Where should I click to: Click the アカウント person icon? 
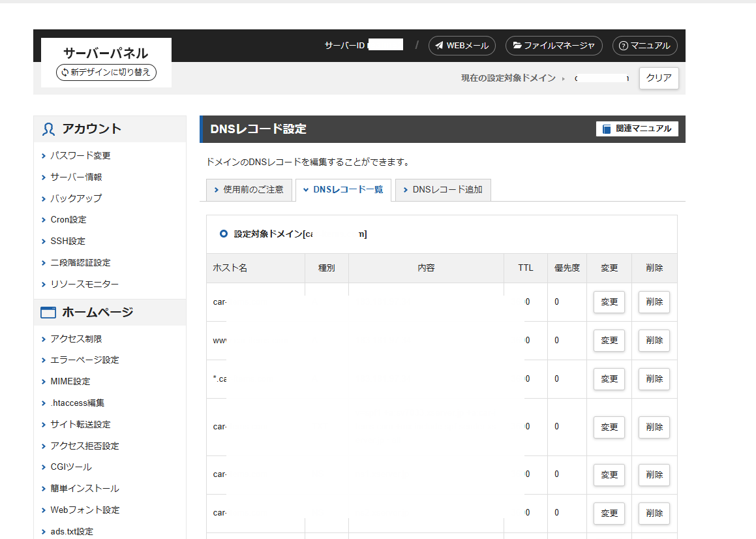pyautogui.click(x=48, y=129)
